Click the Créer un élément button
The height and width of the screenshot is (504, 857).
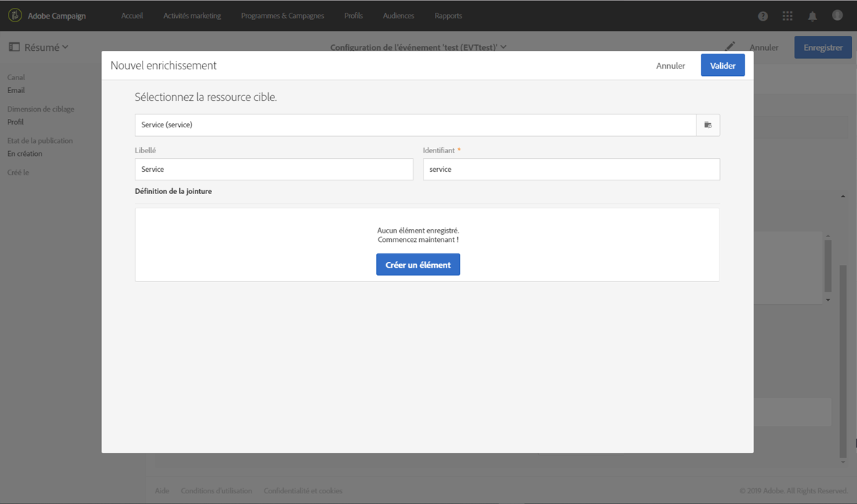418,265
